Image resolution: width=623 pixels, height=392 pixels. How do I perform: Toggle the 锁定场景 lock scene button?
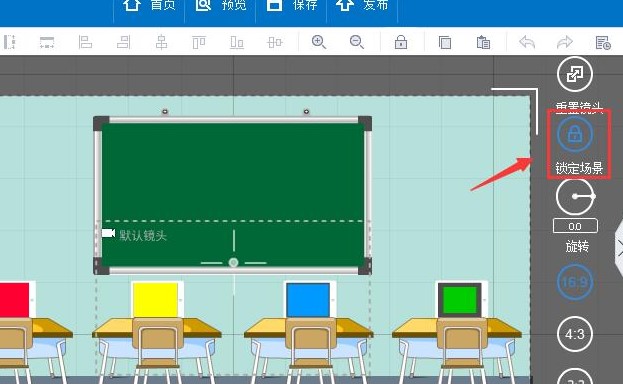(x=575, y=134)
